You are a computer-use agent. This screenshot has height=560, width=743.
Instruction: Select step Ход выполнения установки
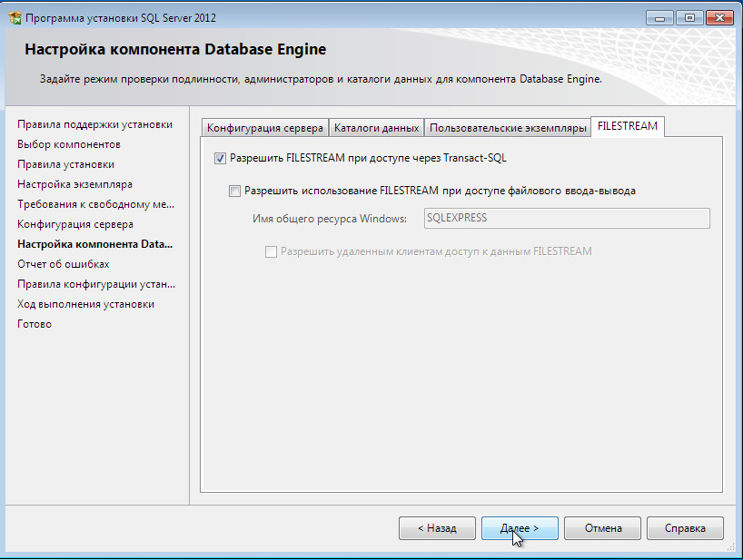point(85,304)
